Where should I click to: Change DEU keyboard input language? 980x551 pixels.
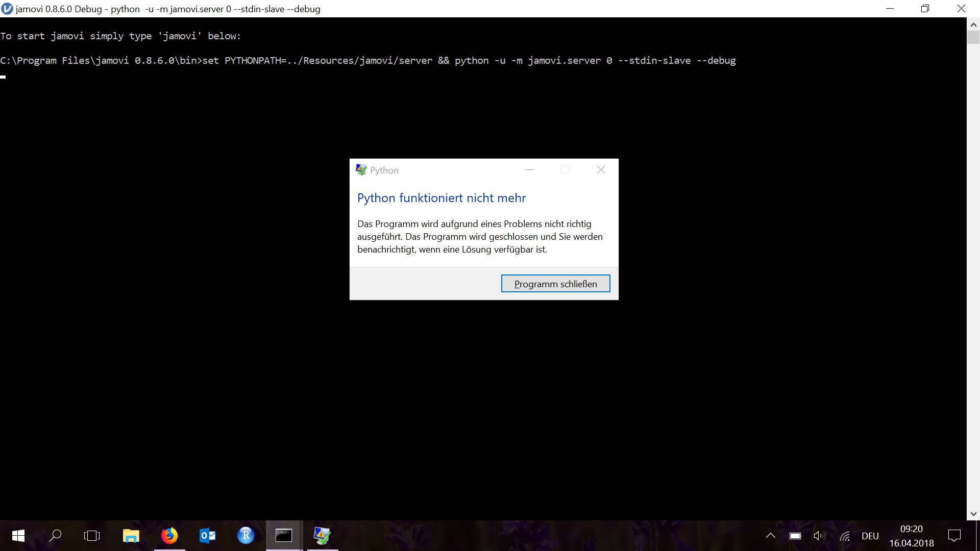pos(870,536)
